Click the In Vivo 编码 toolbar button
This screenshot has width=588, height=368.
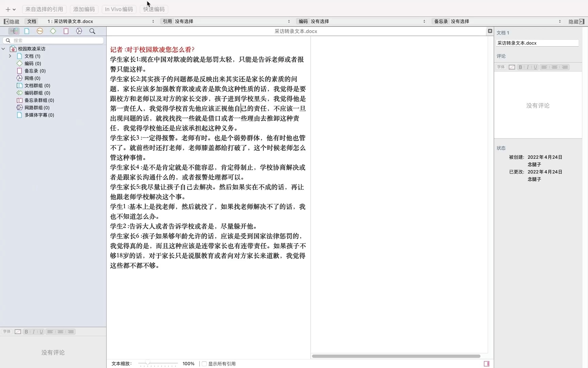point(119,9)
